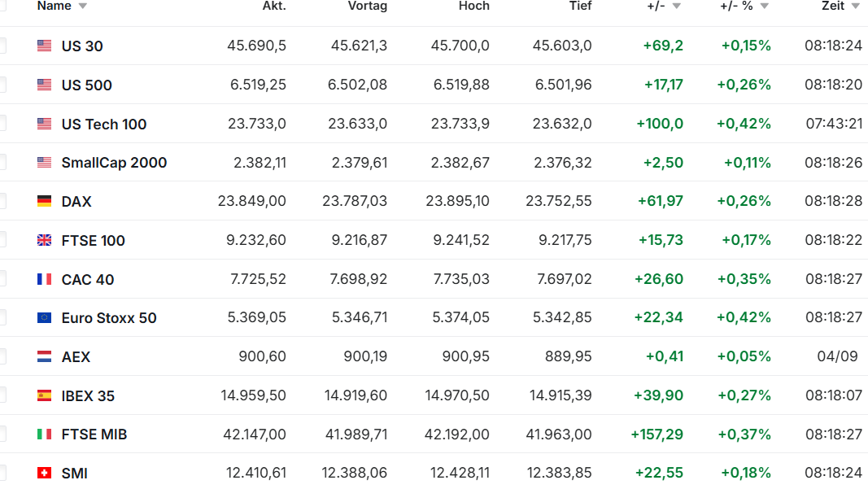The height and width of the screenshot is (489, 868).
Task: Click the Hoch column header
Action: [x=473, y=7]
